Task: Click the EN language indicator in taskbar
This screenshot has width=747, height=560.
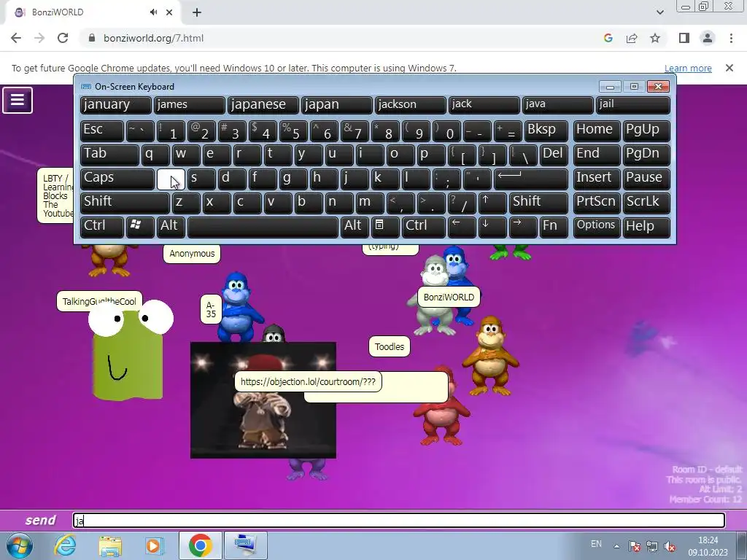Action: point(596,544)
